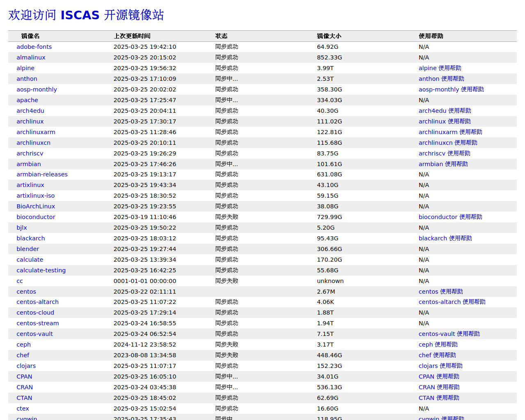Open centos-altarch 使用帮助 help link
This screenshot has height=420, width=525.
coord(452,302)
